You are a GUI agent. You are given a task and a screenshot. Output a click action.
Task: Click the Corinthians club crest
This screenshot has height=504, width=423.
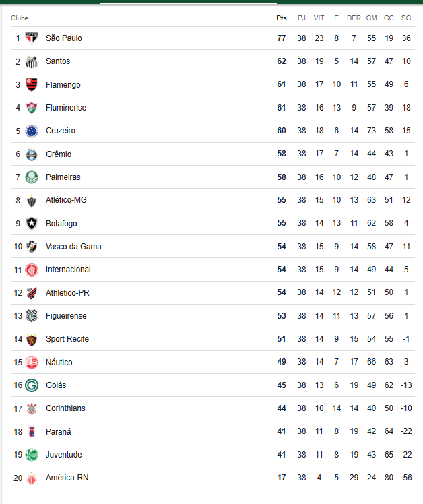[x=32, y=408]
